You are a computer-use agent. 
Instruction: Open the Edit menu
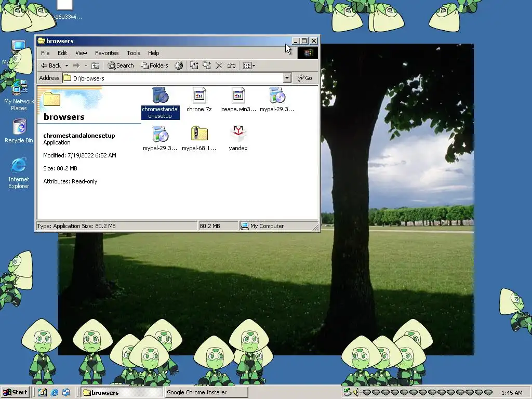(62, 53)
